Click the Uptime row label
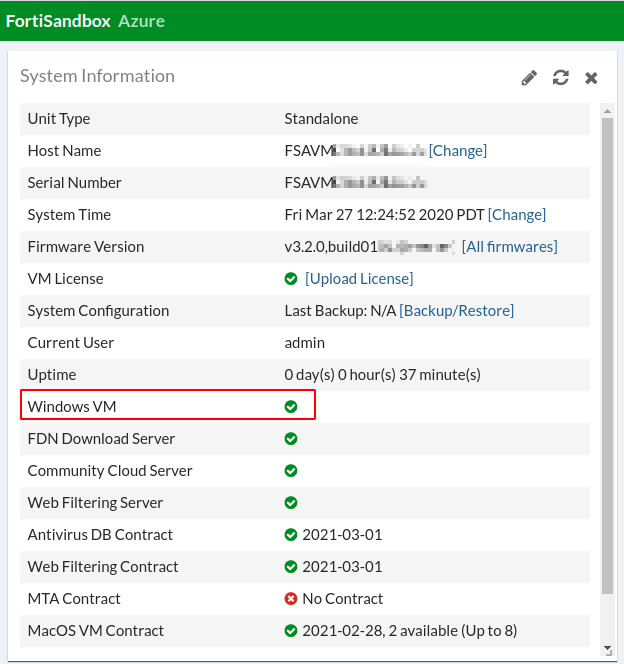The width and height of the screenshot is (624, 664). pyautogui.click(x=52, y=375)
